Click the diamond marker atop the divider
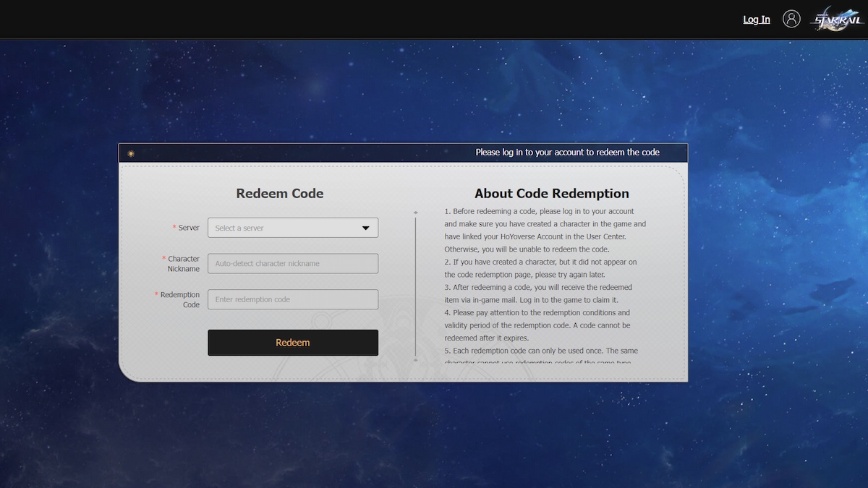 click(415, 213)
